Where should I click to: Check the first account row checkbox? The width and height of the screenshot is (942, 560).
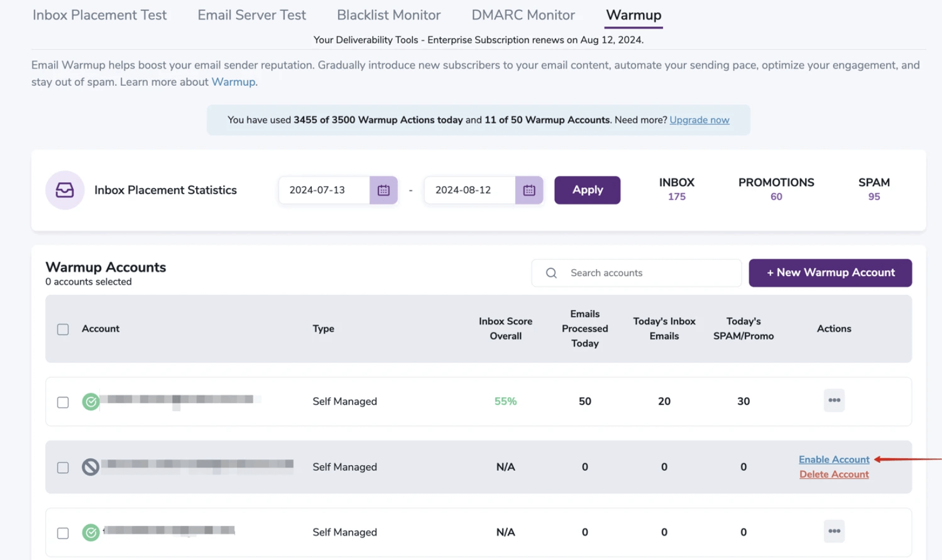pos(63,402)
